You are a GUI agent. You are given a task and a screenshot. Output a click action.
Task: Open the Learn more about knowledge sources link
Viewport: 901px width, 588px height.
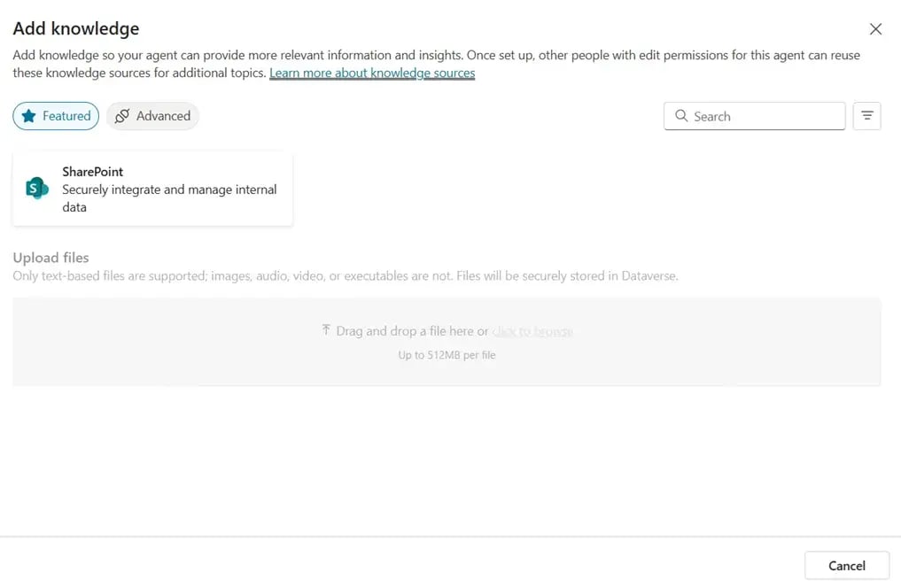372,73
